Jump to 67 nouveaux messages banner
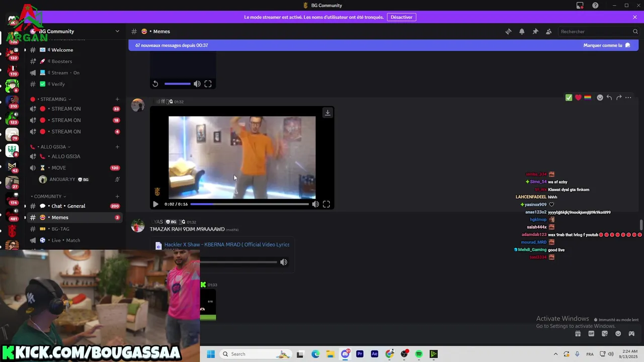644x362 pixels. 172,45
